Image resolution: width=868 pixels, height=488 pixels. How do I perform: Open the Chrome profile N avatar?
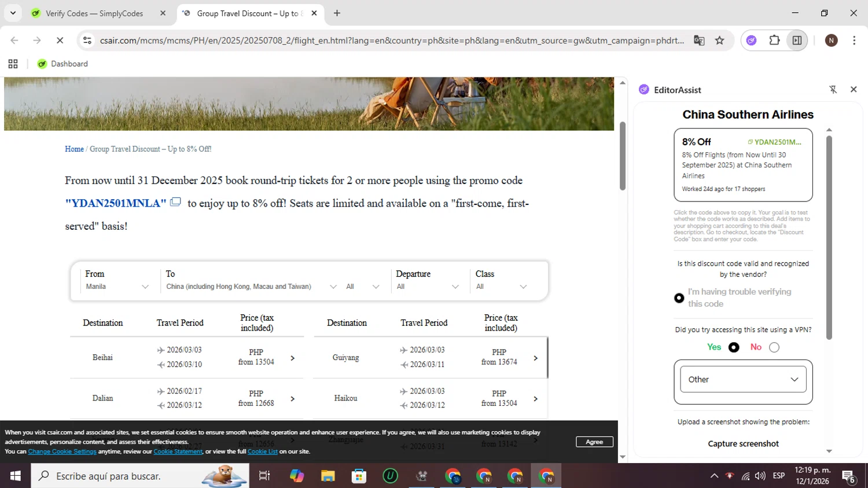(831, 41)
